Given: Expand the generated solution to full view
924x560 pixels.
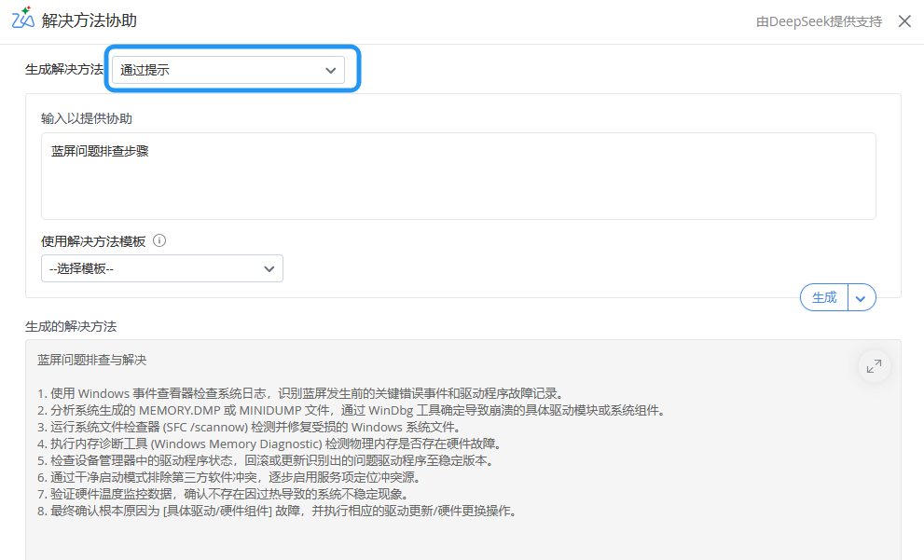Looking at the screenshot, I should (x=874, y=366).
